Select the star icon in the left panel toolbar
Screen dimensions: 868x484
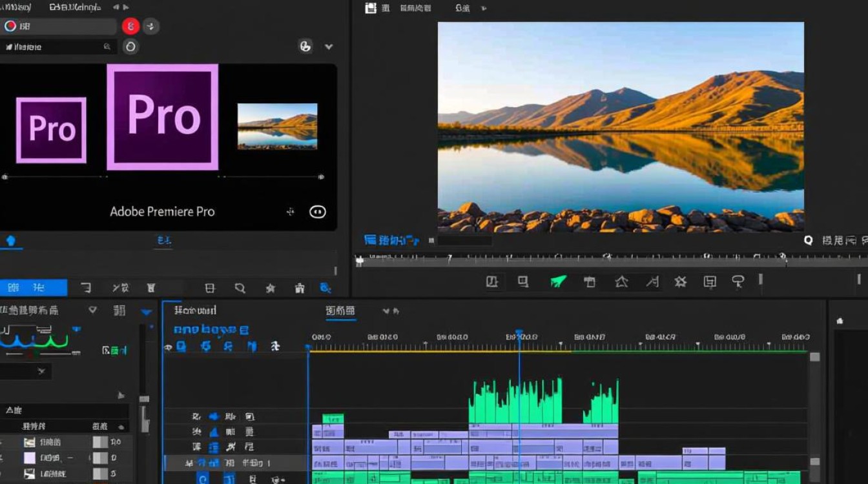pos(271,288)
